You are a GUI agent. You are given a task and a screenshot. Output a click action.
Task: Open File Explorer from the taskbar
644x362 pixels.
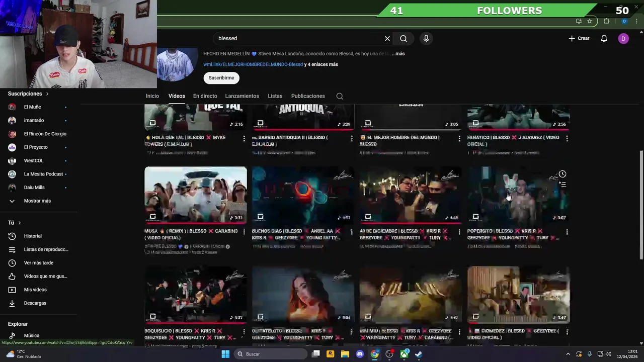(345, 354)
